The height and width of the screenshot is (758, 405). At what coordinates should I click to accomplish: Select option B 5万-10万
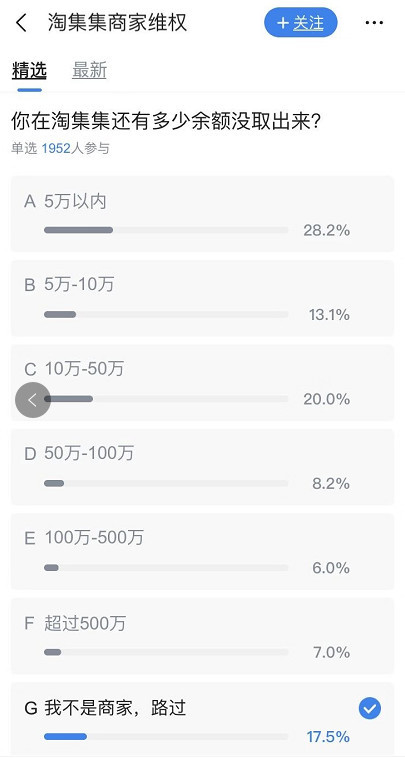(x=202, y=298)
